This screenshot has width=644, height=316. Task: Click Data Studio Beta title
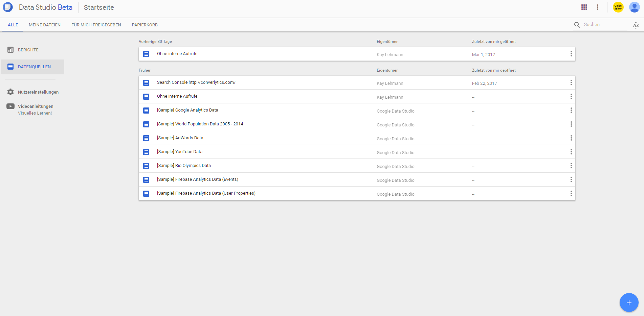46,7
